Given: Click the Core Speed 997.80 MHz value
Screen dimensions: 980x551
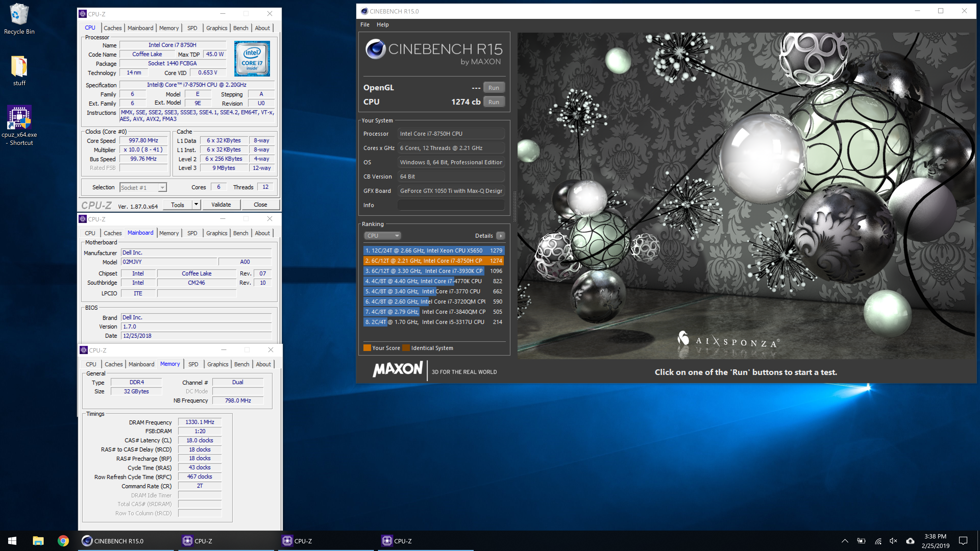Looking at the screenshot, I should click(x=143, y=140).
